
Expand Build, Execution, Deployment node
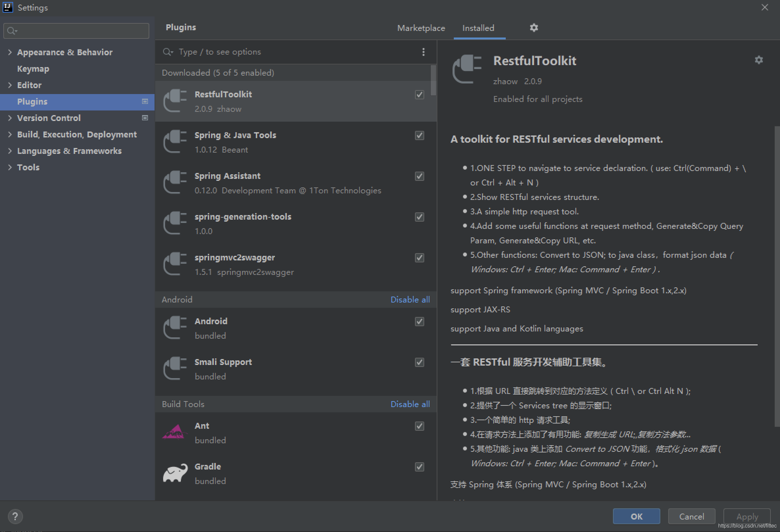click(x=10, y=134)
